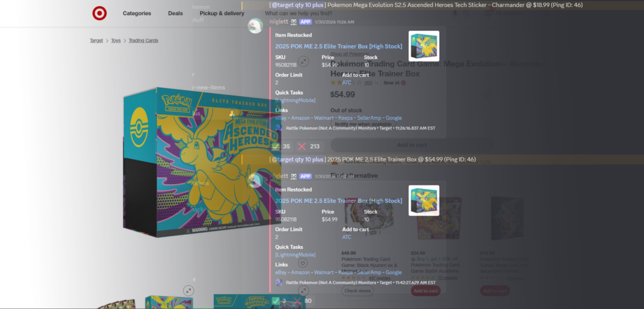This screenshot has height=309, width=644.
Task: Expand the Pickup & delivery menu
Action: (221, 13)
